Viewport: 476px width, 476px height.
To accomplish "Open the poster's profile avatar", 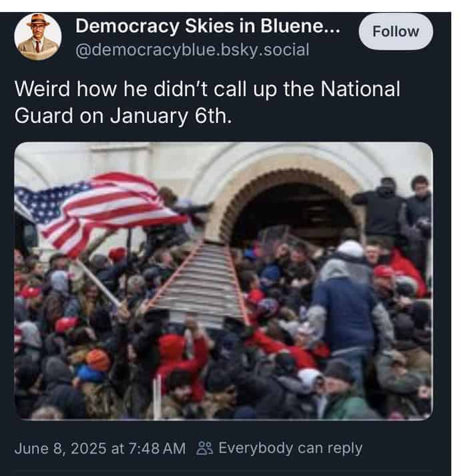I will pyautogui.click(x=38, y=37).
